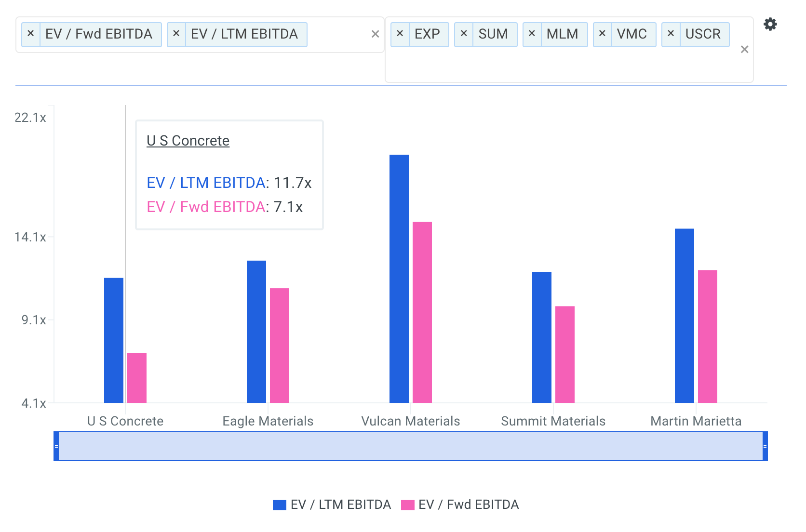This screenshot has height=532, width=806.
Task: Select Vulcan Materials blue LTM bar
Action: (399, 279)
